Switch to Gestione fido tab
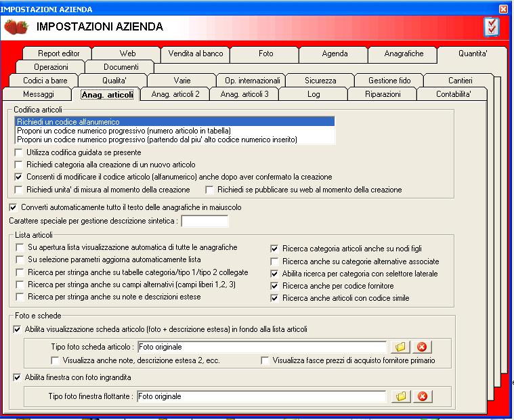 point(389,81)
